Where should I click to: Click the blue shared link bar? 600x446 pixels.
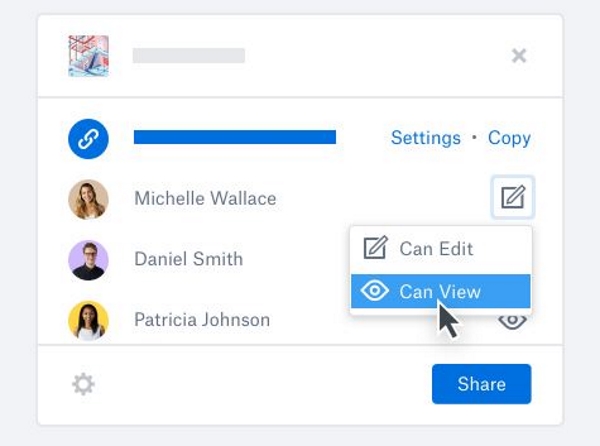pos(235,138)
